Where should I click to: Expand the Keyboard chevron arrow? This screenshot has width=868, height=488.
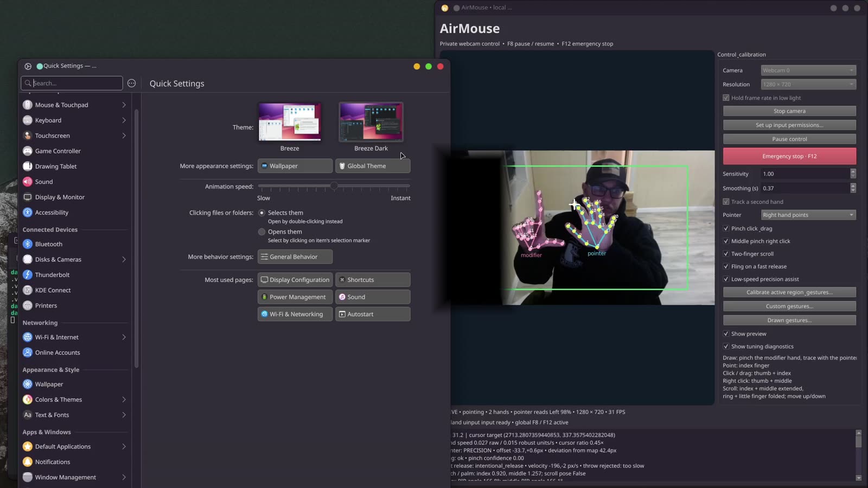coord(124,120)
